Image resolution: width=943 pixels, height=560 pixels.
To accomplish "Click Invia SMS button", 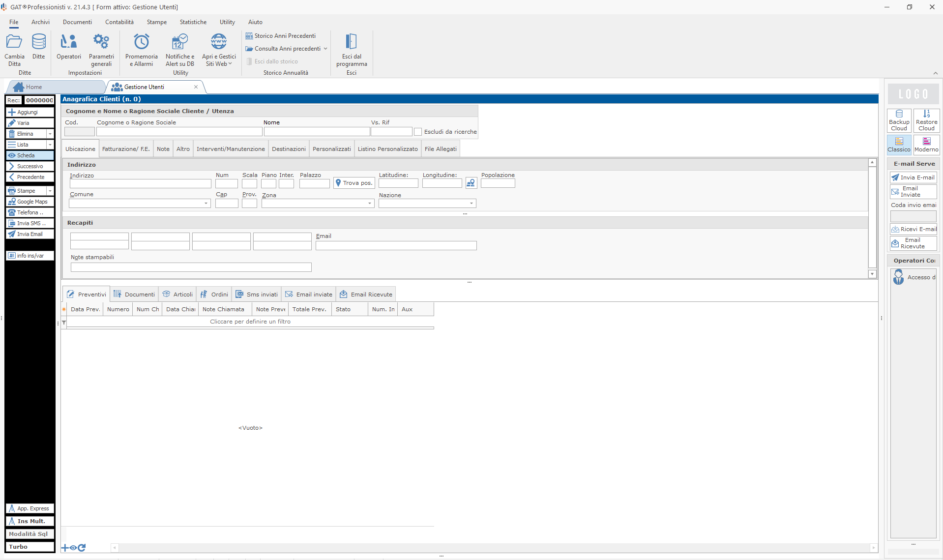I will 30,223.
